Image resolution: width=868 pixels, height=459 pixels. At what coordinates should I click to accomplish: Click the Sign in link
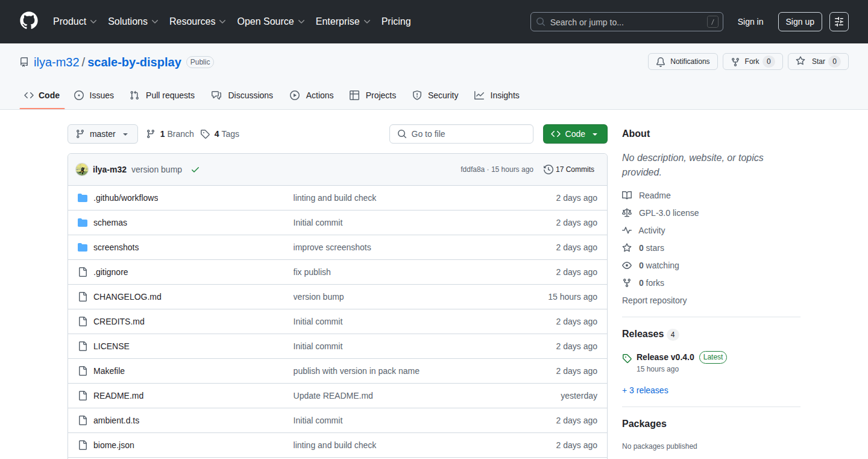pos(750,22)
